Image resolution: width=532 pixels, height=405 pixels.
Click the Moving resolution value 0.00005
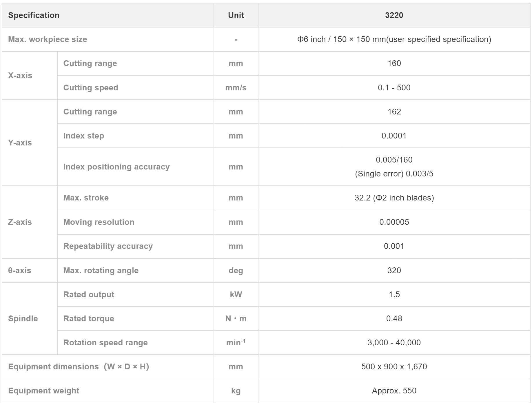pos(394,222)
